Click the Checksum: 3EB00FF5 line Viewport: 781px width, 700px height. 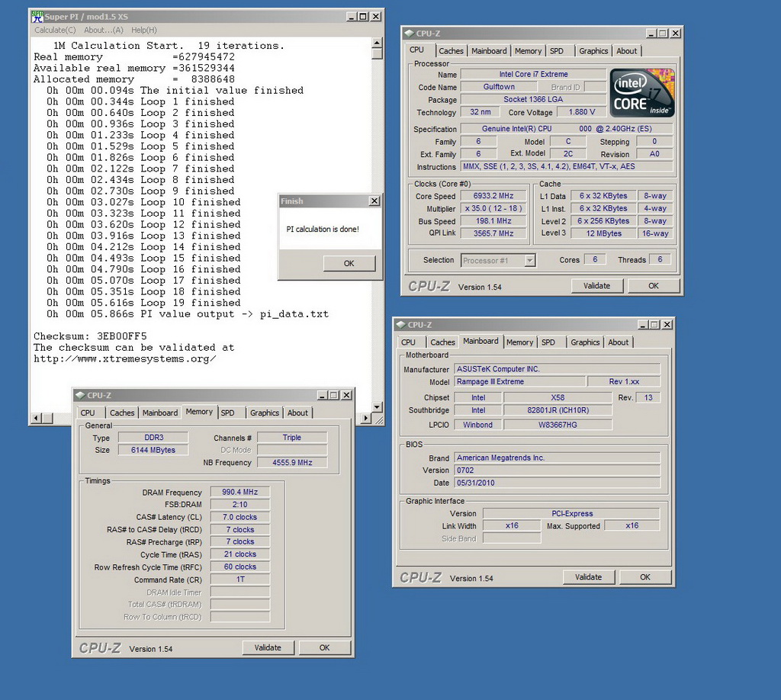coord(90,336)
